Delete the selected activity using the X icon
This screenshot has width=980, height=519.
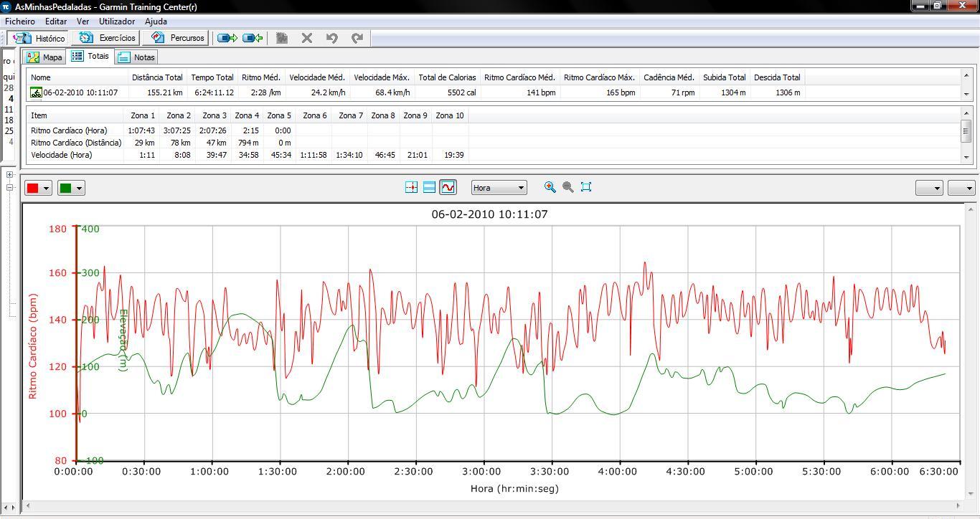point(307,38)
